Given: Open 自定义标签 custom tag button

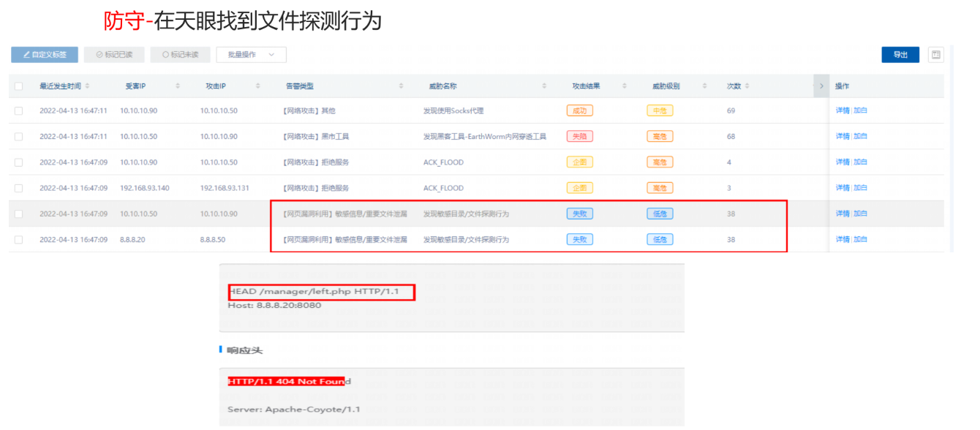Looking at the screenshot, I should click(x=44, y=55).
